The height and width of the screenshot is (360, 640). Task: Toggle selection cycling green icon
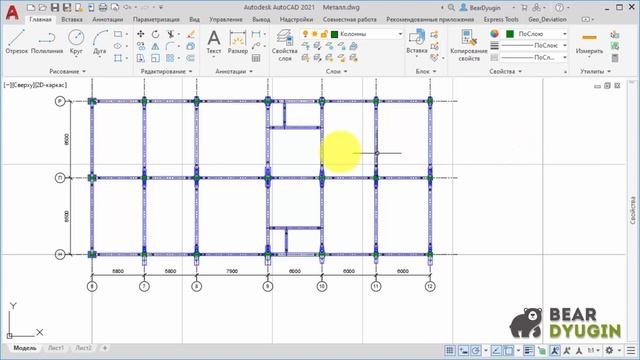click(542, 350)
